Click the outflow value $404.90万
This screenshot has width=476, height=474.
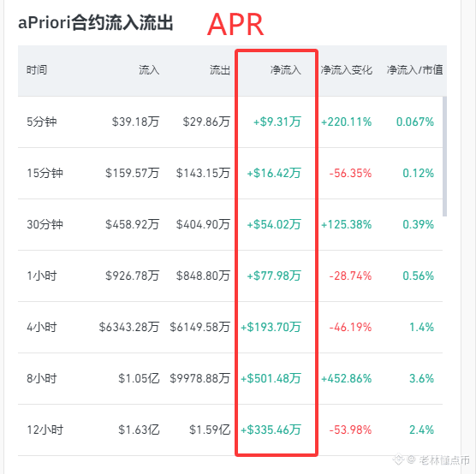[203, 224]
